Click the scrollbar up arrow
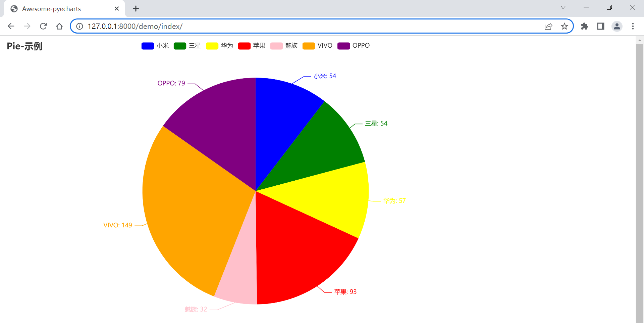This screenshot has width=644, height=323. [x=640, y=40]
